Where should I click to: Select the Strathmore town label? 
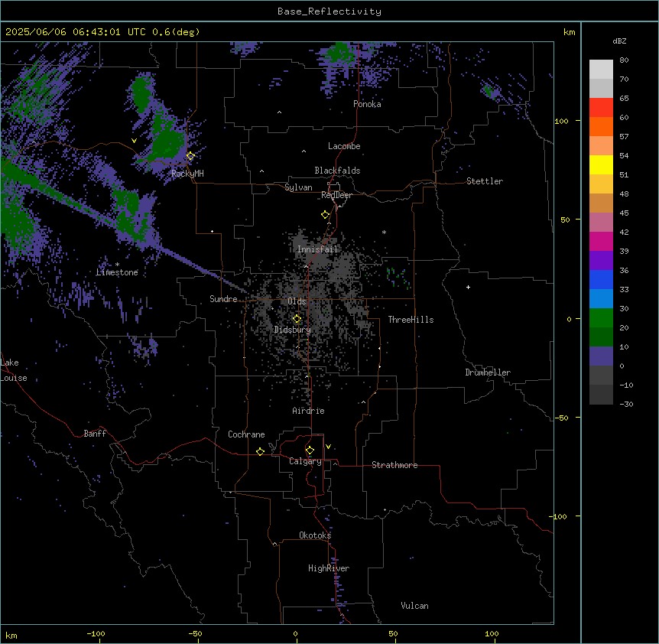click(x=394, y=465)
